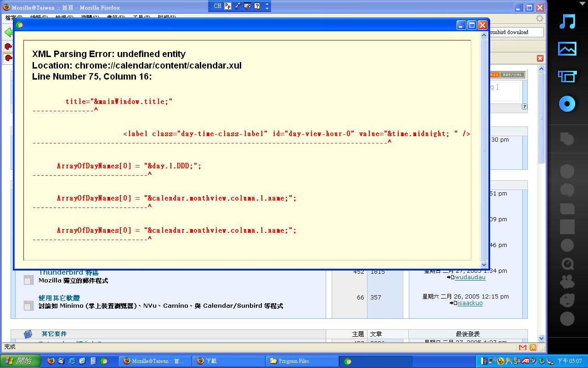Image resolution: width=588 pixels, height=368 pixels.
Task: Open user isaackuo's profile link
Action: coord(469,303)
